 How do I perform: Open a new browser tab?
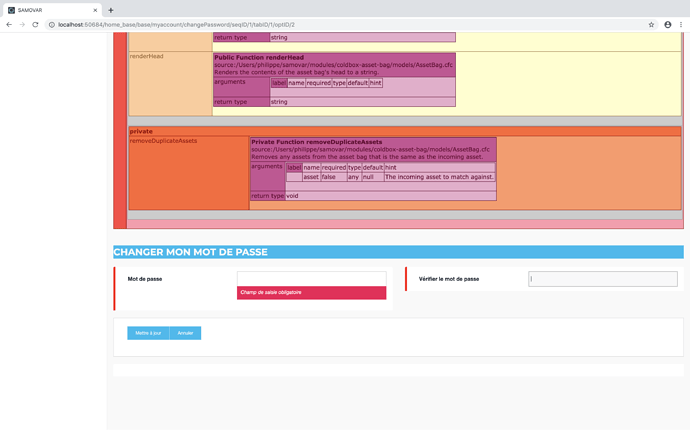pyautogui.click(x=111, y=9)
